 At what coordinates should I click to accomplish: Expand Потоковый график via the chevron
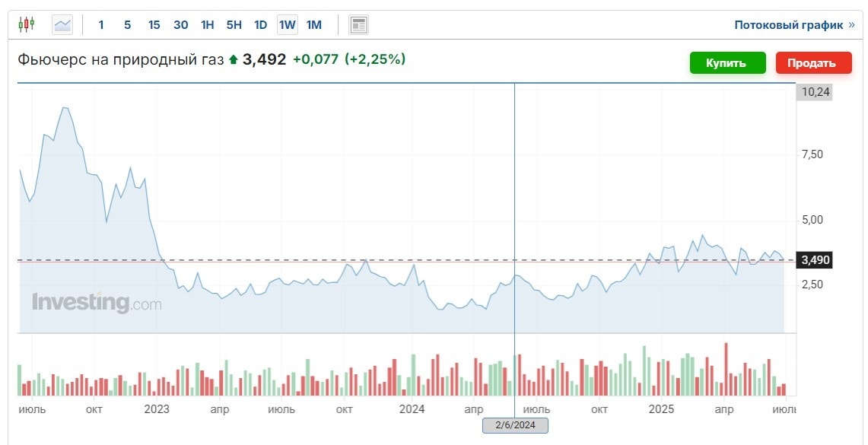pyautogui.click(x=852, y=24)
